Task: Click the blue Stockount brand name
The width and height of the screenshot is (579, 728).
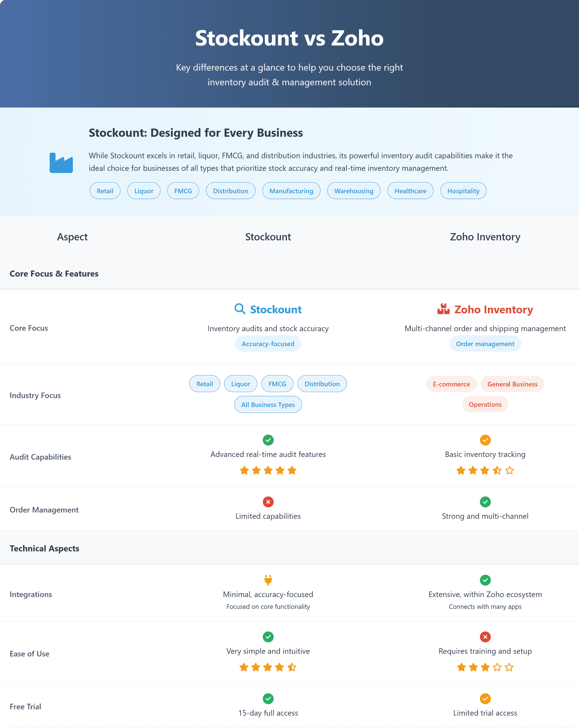Action: pyautogui.click(x=276, y=309)
